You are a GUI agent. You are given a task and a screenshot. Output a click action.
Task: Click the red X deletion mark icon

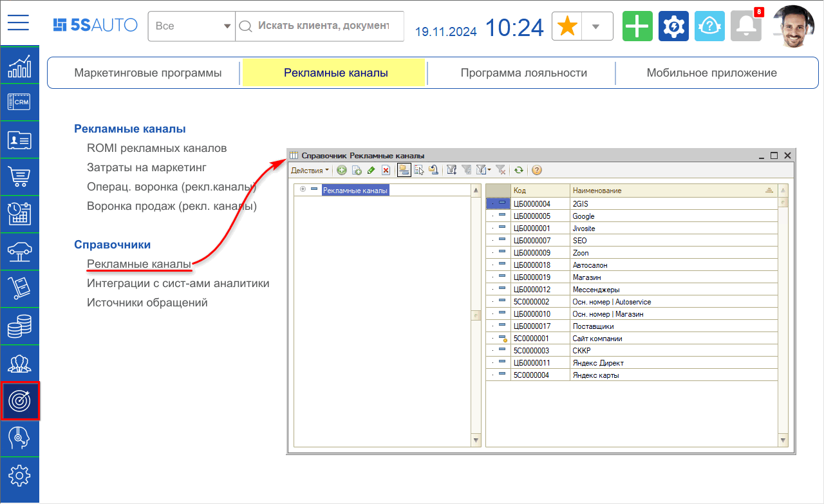(x=386, y=171)
